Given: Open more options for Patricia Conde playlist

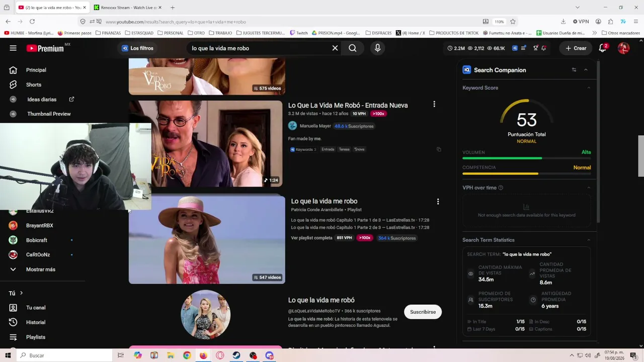Looking at the screenshot, I should point(438,202).
